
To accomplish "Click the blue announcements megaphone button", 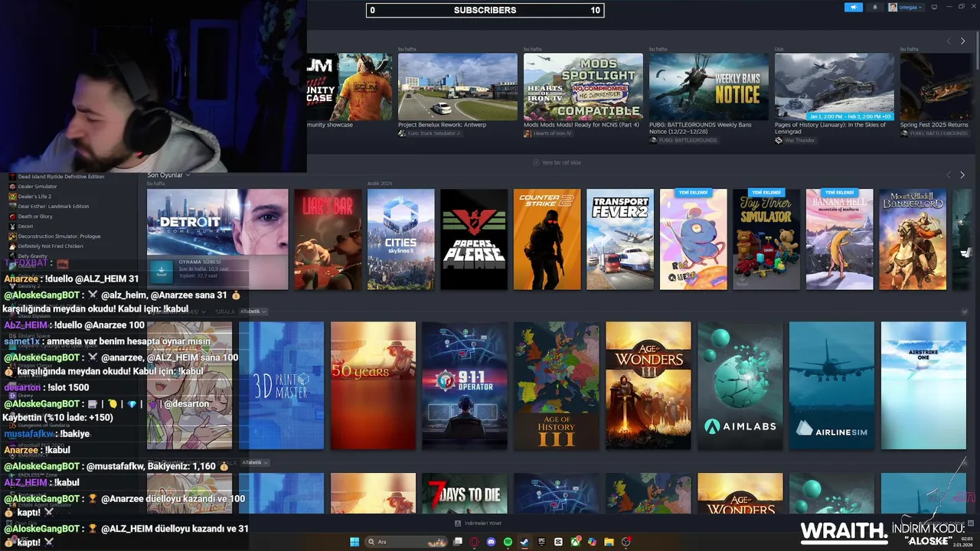I will [x=854, y=8].
